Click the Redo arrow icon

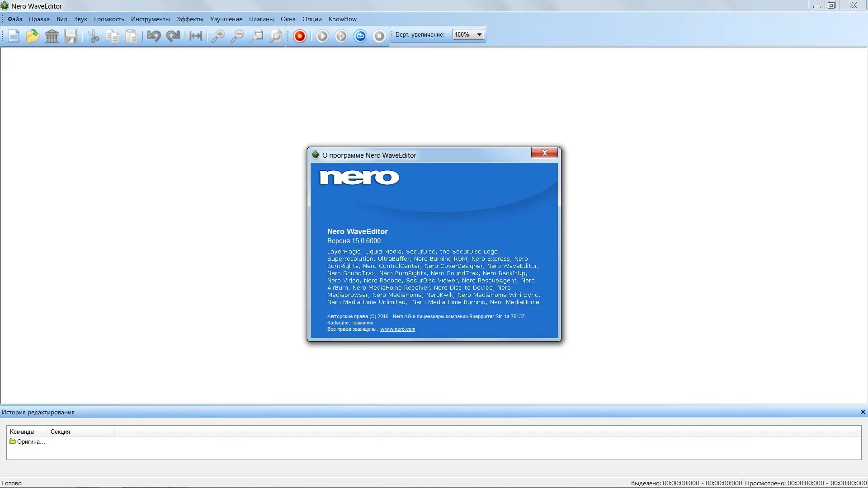coord(173,36)
